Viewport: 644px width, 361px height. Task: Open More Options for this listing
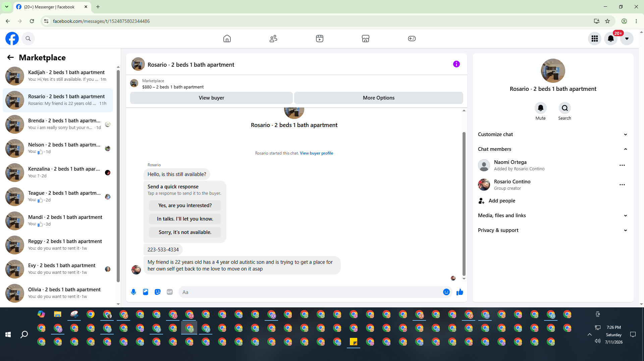(x=379, y=98)
